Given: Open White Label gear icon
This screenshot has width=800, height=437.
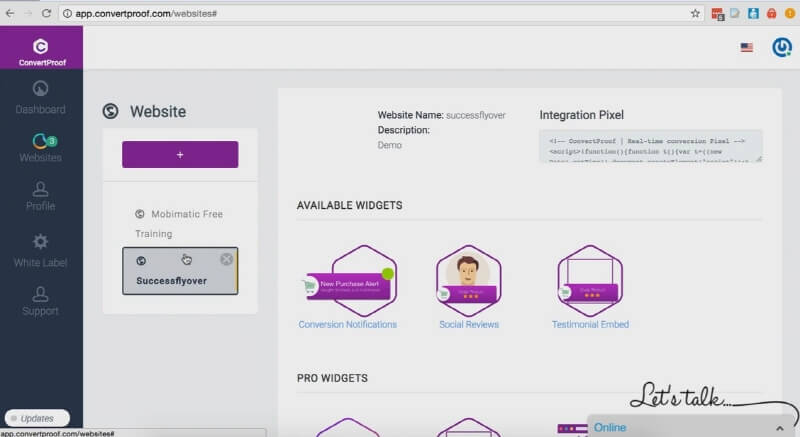Looking at the screenshot, I should click(40, 242).
